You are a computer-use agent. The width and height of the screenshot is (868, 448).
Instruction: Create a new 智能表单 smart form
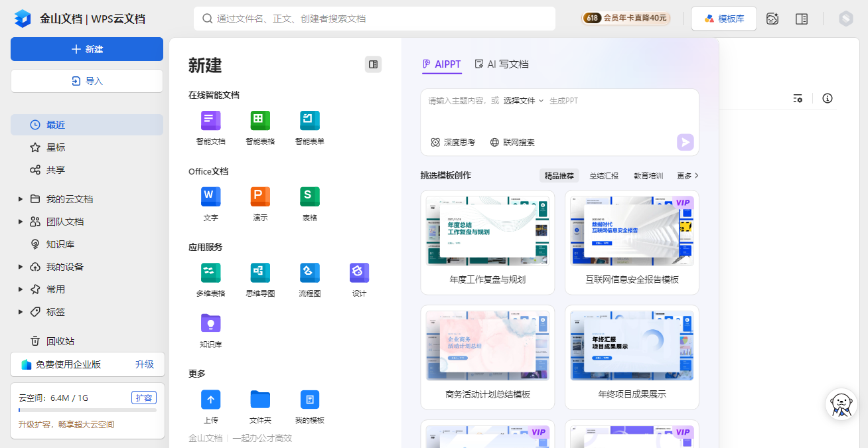[309, 127]
